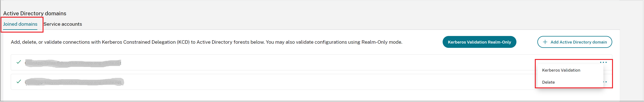This screenshot has width=644, height=102.
Task: Switch to the Service accounts tab
Action: [62, 24]
